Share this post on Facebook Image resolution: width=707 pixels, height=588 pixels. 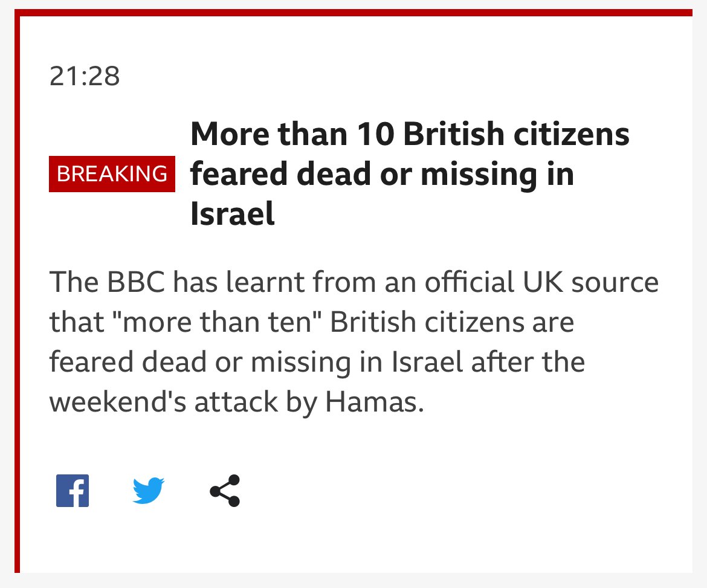[x=72, y=491]
